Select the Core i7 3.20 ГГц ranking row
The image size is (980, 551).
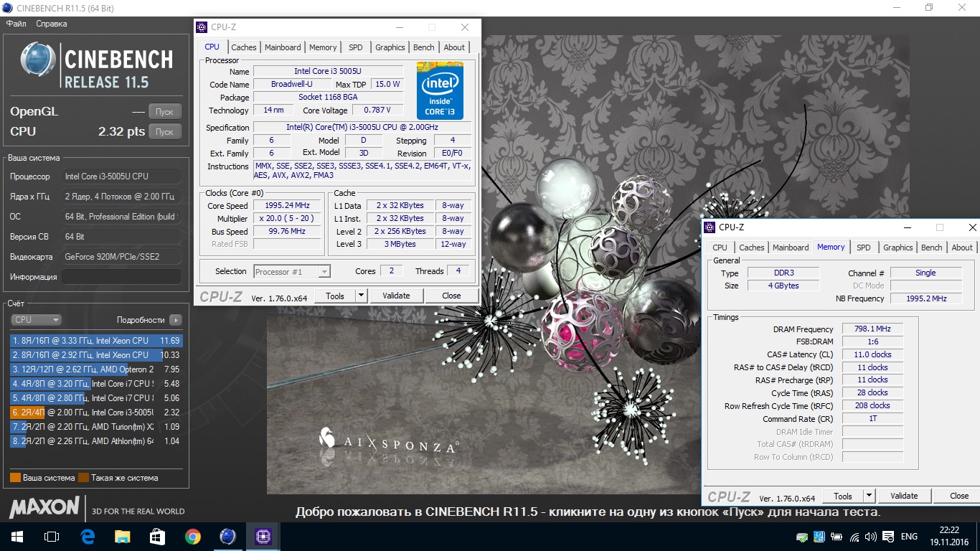pos(96,384)
